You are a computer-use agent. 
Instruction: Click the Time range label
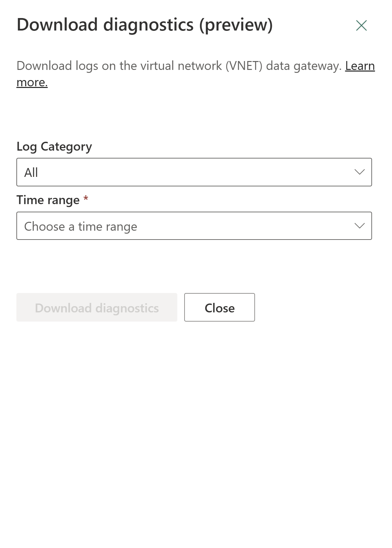(48, 200)
